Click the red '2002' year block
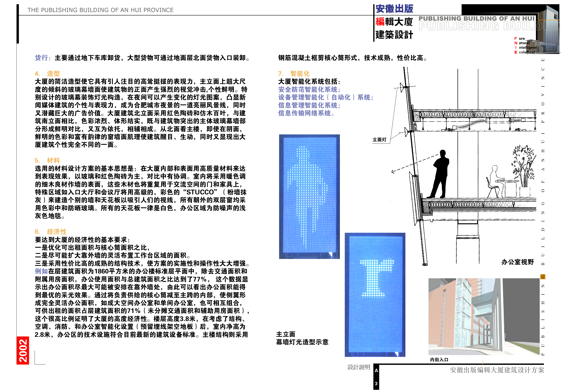Viewport: 561px width, 392px height. 23,350
